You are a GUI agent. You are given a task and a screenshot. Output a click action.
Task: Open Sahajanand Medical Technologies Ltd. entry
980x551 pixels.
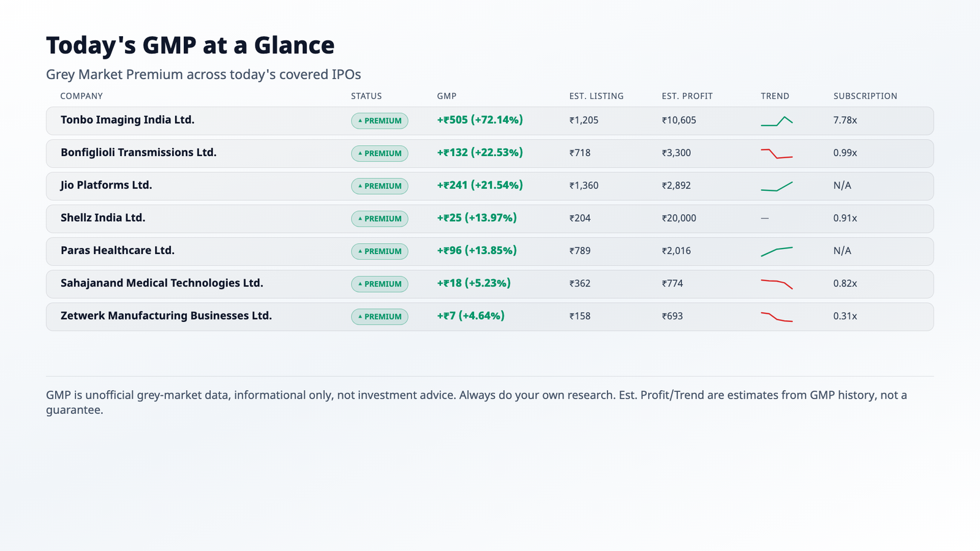(x=162, y=283)
